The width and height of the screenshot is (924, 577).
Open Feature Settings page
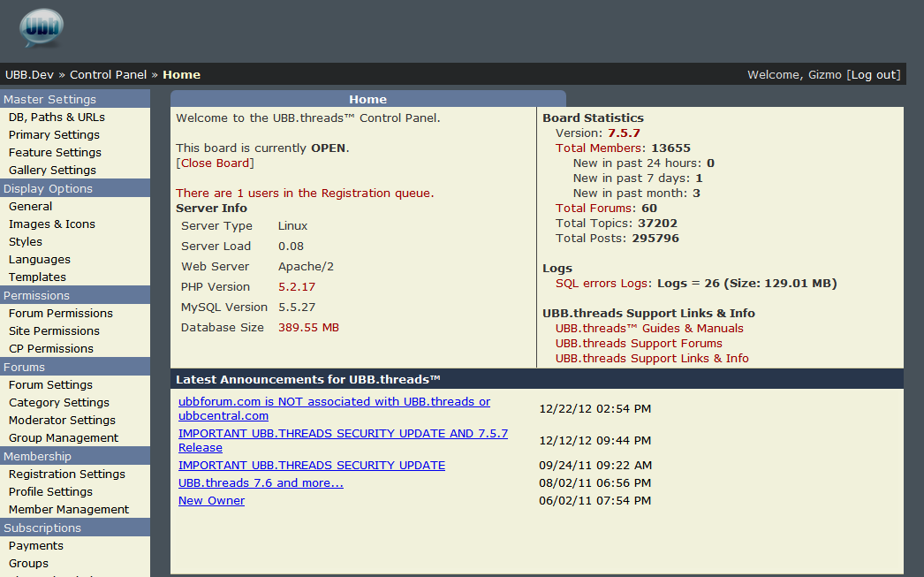coord(55,153)
